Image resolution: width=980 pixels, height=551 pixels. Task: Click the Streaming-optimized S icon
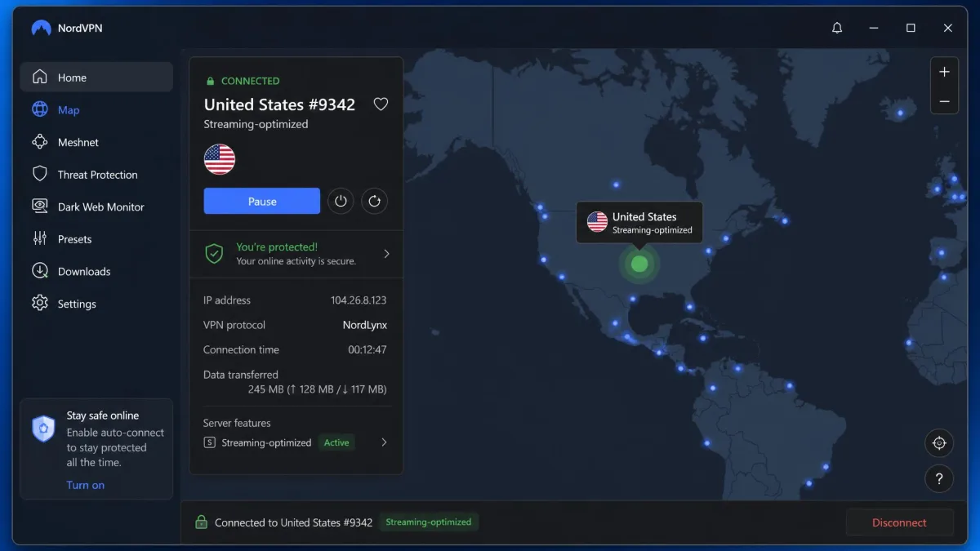tap(211, 442)
